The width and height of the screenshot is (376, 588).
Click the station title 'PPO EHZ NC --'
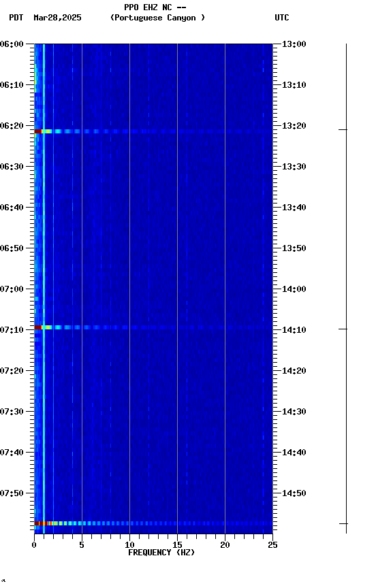[x=155, y=7]
